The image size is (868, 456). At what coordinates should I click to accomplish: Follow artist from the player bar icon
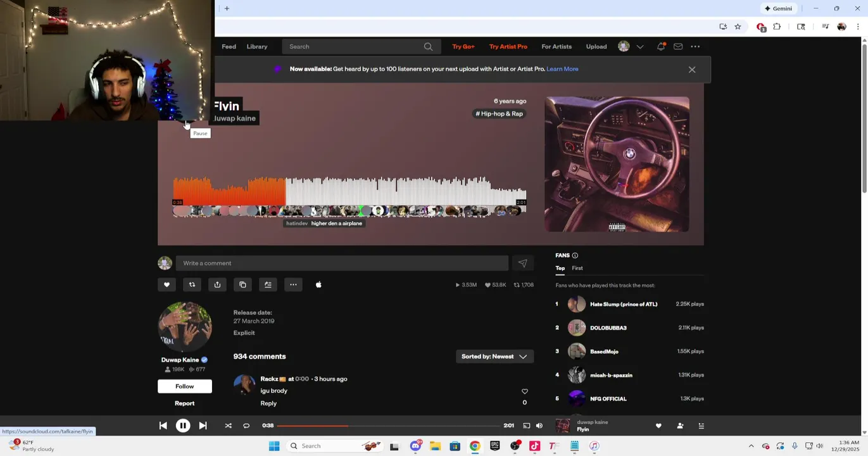pyautogui.click(x=680, y=426)
